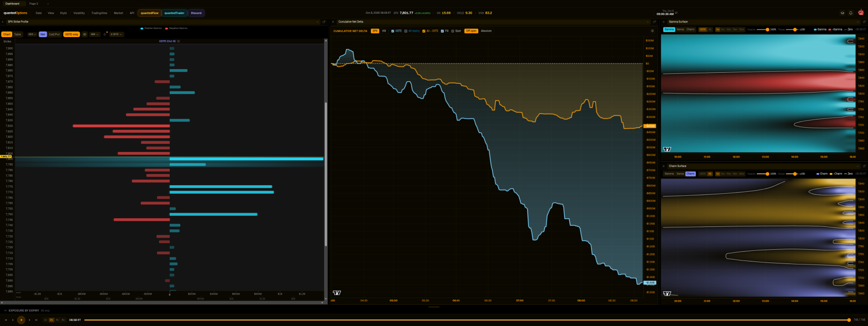Enable the All-expiry checkbox
This screenshot has width=868, height=326.
406,31
